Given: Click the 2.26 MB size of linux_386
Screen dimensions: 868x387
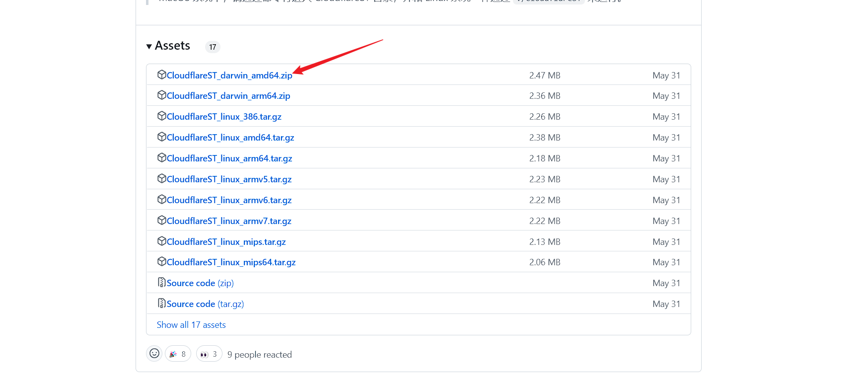Looking at the screenshot, I should point(545,117).
